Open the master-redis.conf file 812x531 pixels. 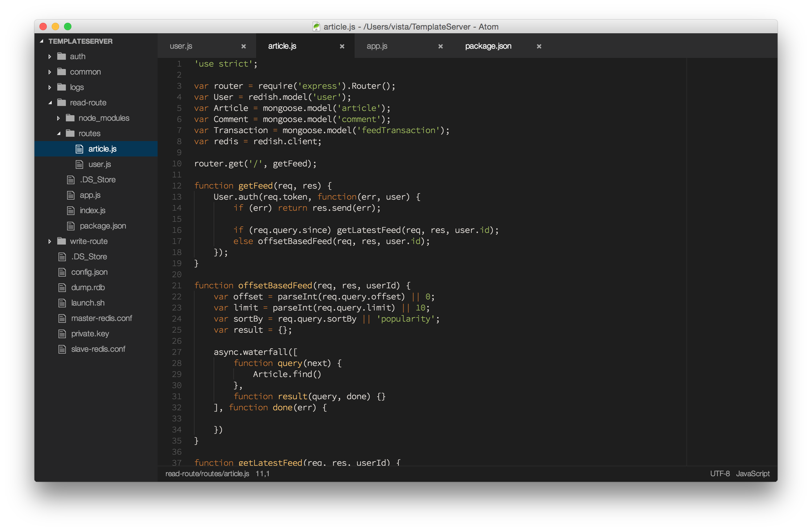click(101, 318)
